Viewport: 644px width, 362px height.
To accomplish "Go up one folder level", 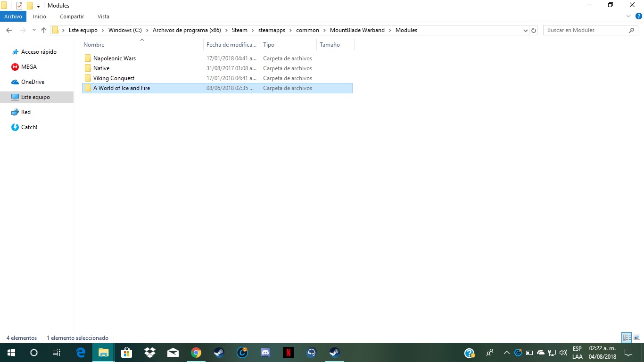I will (x=44, y=30).
